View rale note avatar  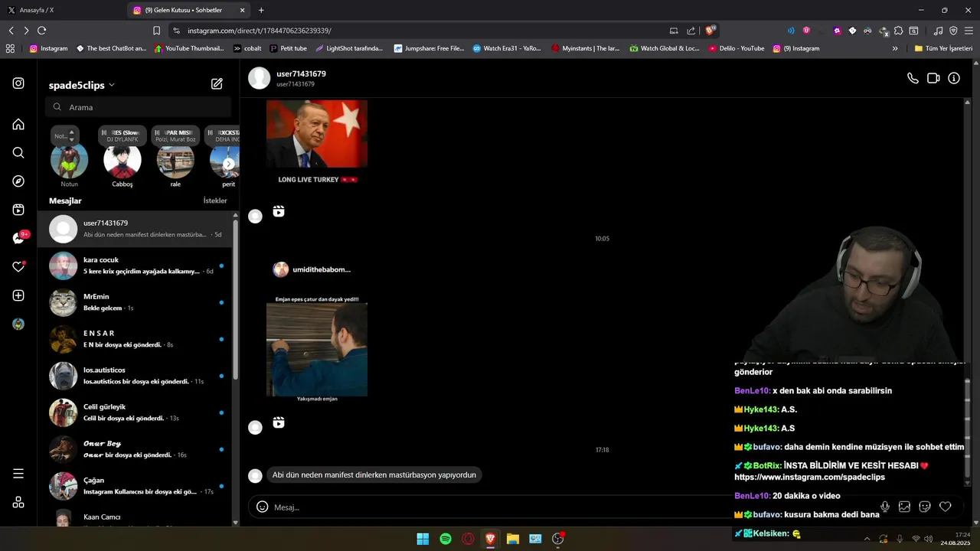pyautogui.click(x=175, y=161)
